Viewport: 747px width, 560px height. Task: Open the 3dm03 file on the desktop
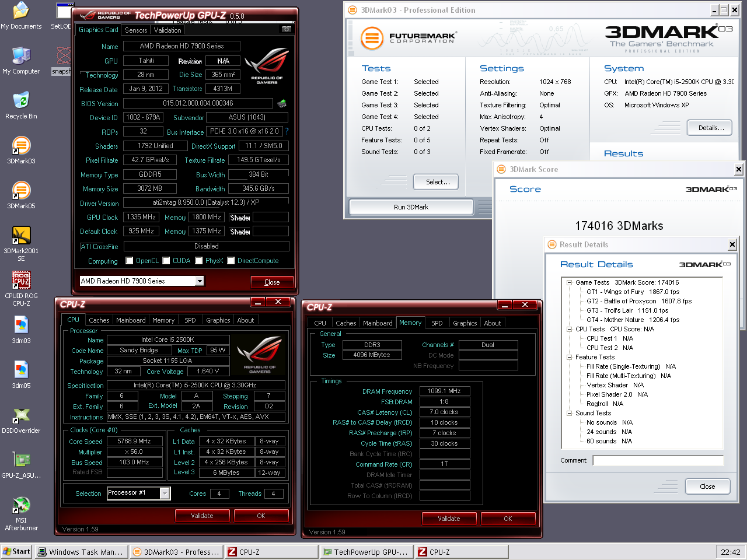point(21,330)
